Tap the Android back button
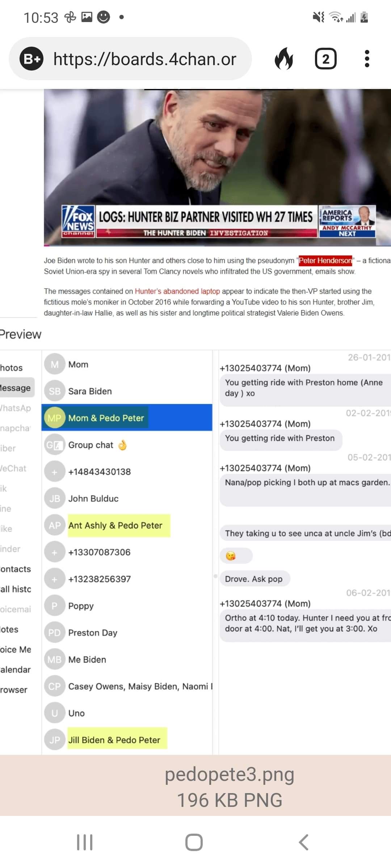The height and width of the screenshot is (868, 391). tap(304, 842)
